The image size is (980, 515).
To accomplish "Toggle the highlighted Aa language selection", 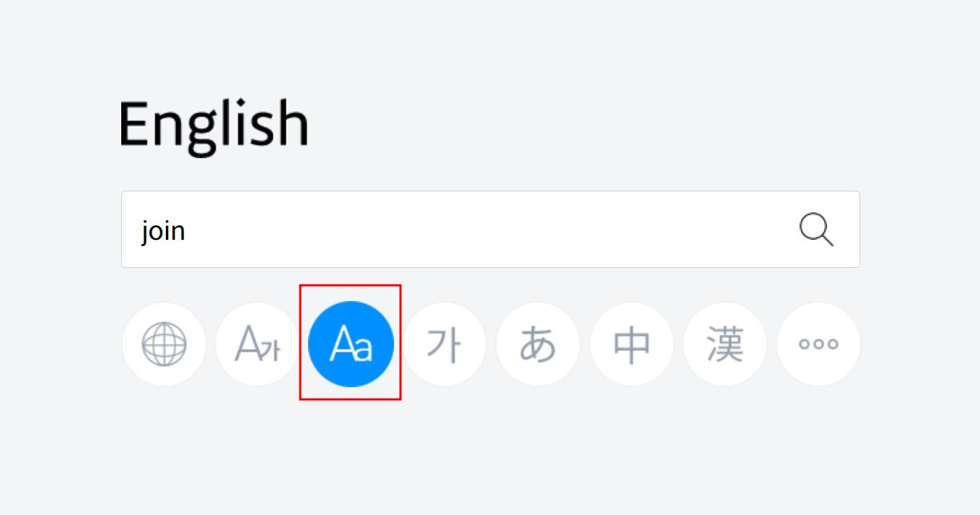I will pos(351,344).
